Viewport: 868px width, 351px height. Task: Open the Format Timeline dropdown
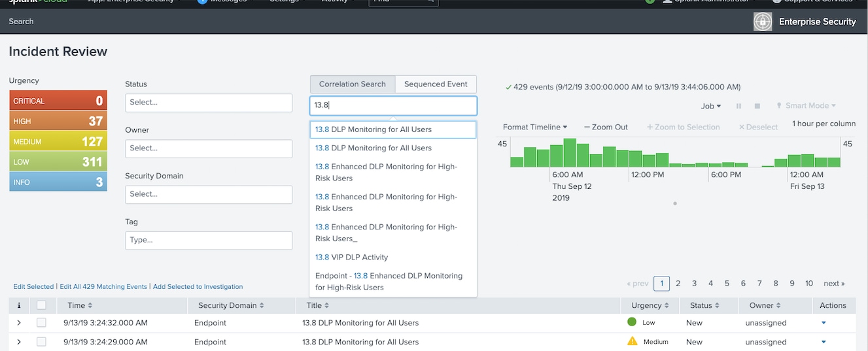pos(535,127)
